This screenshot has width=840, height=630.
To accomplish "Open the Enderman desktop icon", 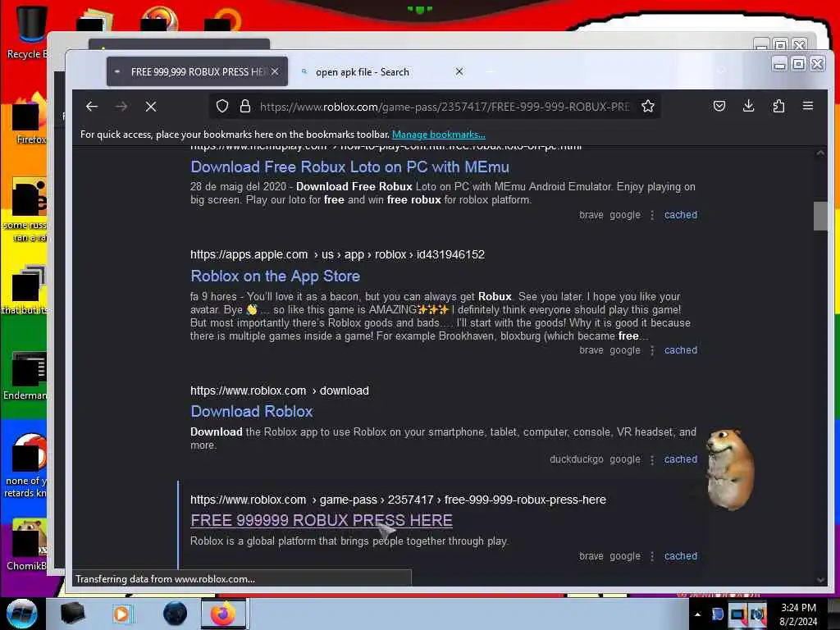I will [x=25, y=376].
